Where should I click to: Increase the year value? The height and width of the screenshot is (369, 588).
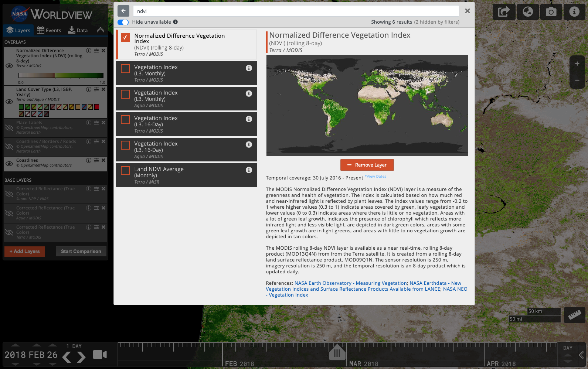[15, 345]
